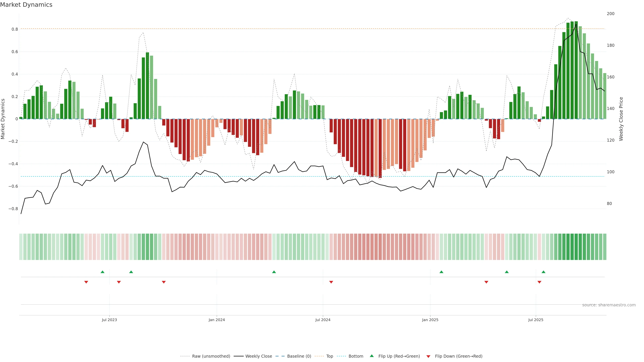Click the rightmost green flip-up triangle marker
Image resolution: width=644 pixels, height=362 pixels.
point(544,272)
